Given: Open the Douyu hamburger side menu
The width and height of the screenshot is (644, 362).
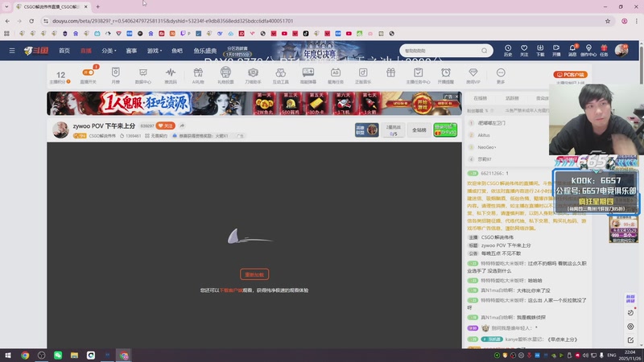Looking at the screenshot, I should [x=12, y=51].
